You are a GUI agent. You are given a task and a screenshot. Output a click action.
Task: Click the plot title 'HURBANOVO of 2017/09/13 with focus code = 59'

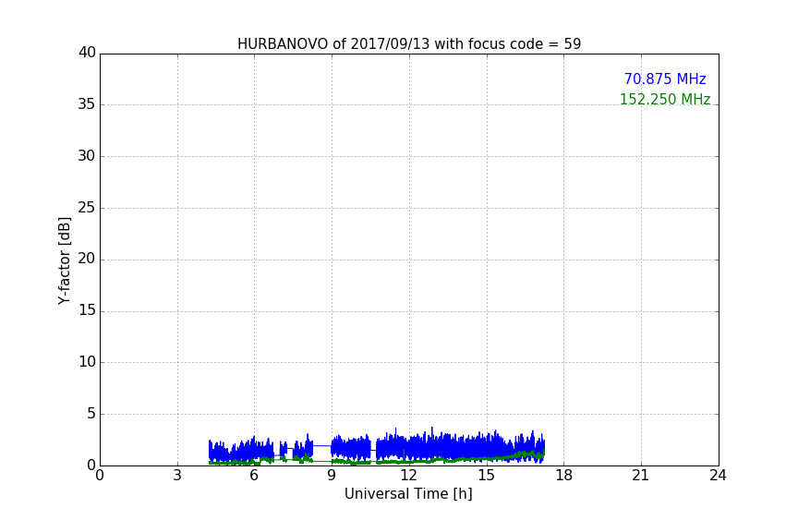409,44
